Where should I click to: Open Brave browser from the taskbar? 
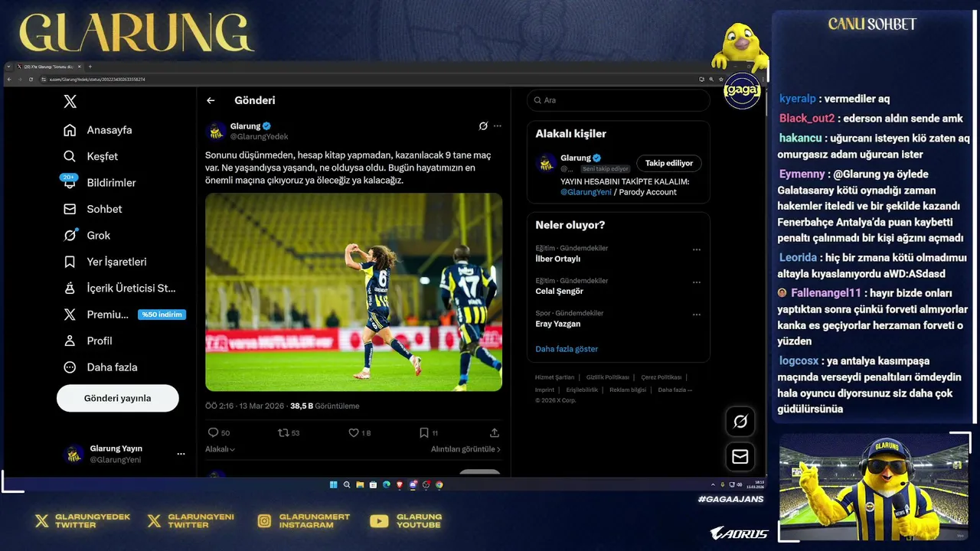[x=400, y=484]
